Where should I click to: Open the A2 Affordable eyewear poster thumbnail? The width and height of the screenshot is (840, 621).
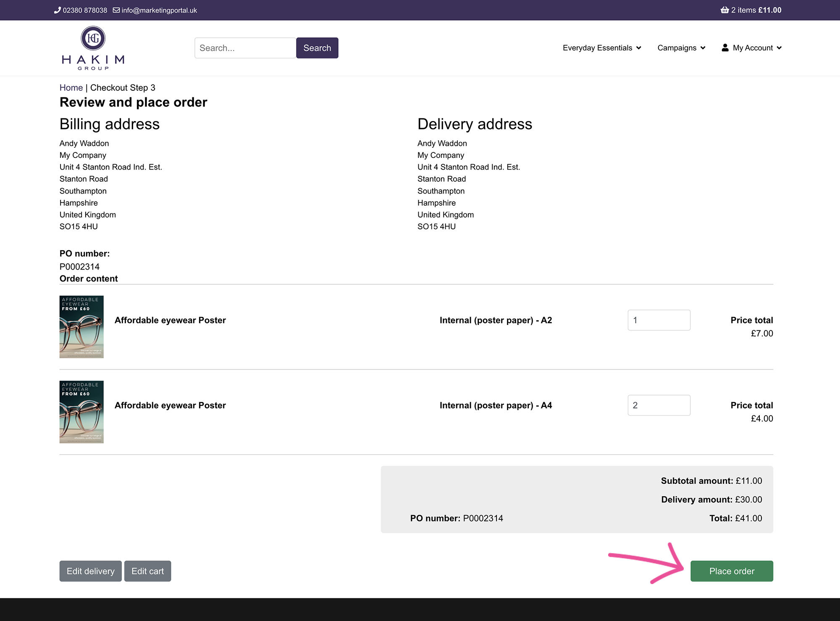point(81,327)
